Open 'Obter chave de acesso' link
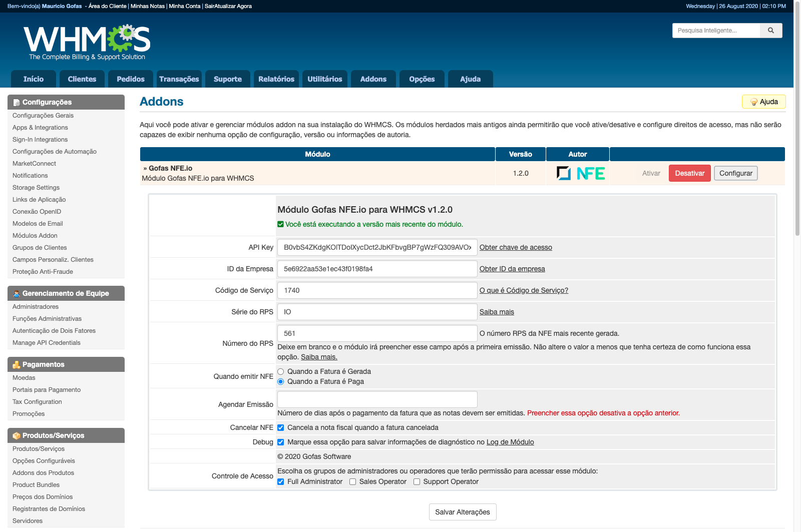This screenshot has height=532, width=801. click(x=516, y=247)
